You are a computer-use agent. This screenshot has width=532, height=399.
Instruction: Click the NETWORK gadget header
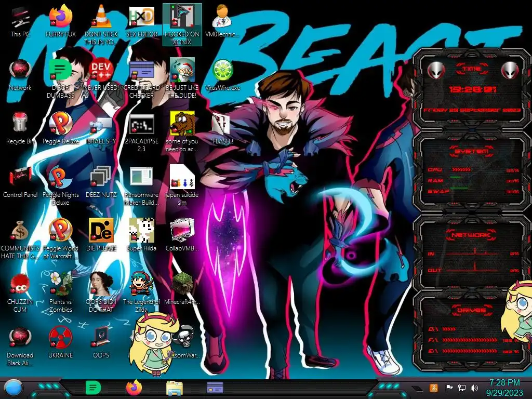pos(472,234)
